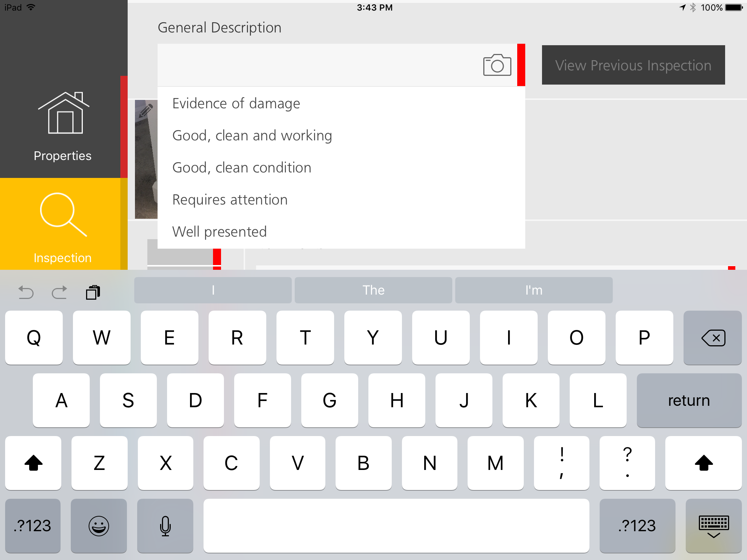This screenshot has height=560, width=747.
Task: Tap the C key
Action: [x=232, y=463]
